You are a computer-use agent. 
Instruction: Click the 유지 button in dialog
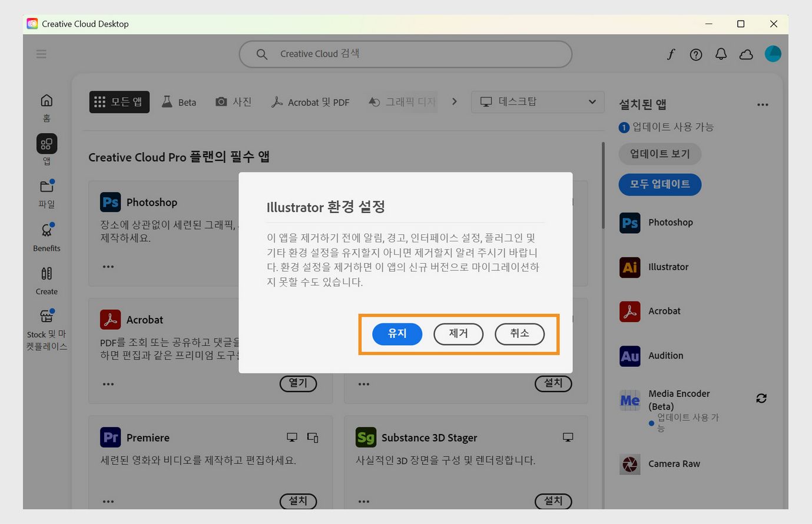point(397,334)
